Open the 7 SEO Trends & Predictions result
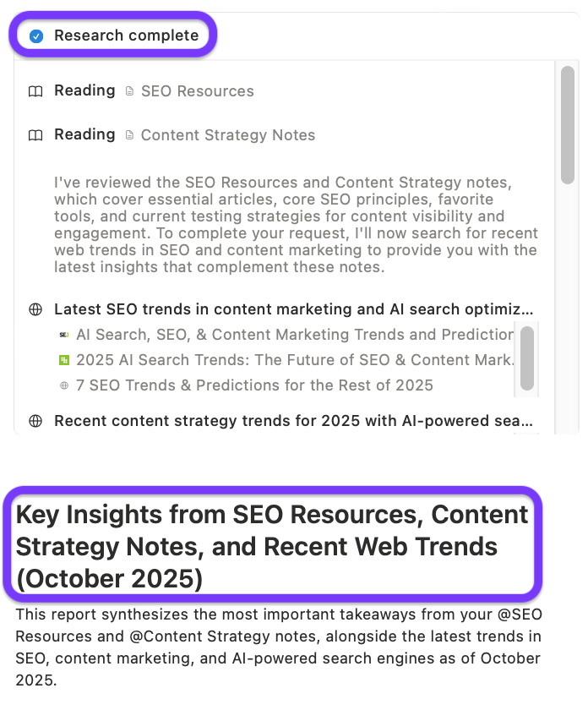Screen dimensions: 588x710 (x=254, y=385)
